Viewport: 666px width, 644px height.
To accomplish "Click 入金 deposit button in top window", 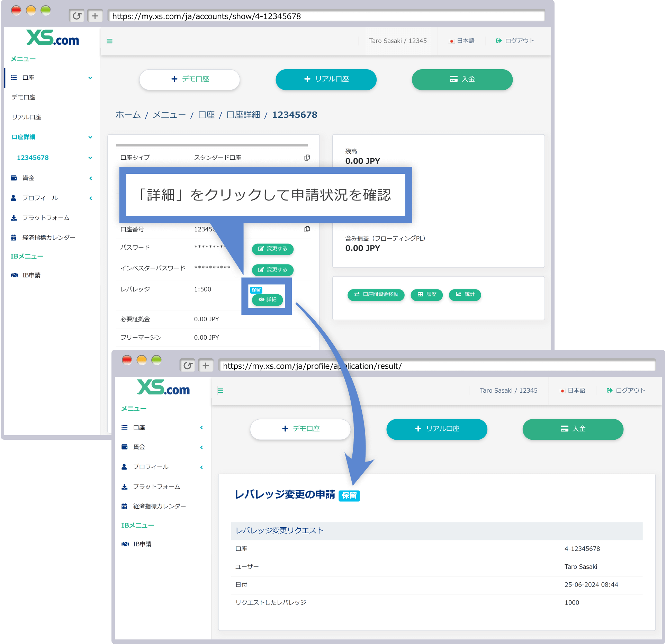I will pyautogui.click(x=462, y=79).
